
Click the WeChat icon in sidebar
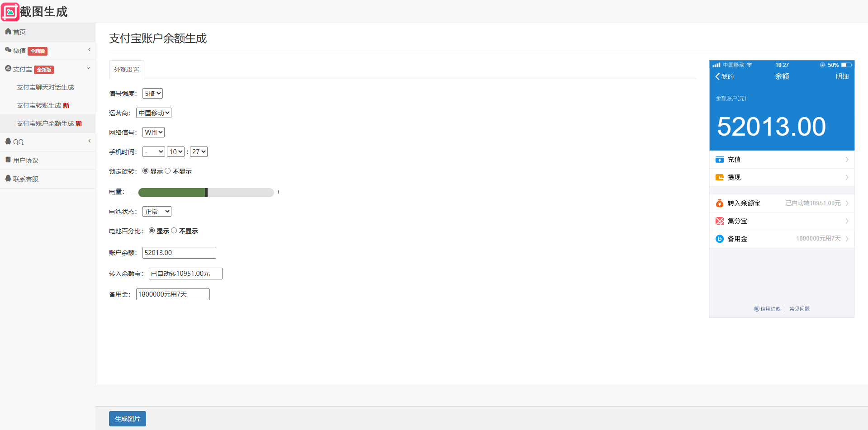(x=8, y=50)
